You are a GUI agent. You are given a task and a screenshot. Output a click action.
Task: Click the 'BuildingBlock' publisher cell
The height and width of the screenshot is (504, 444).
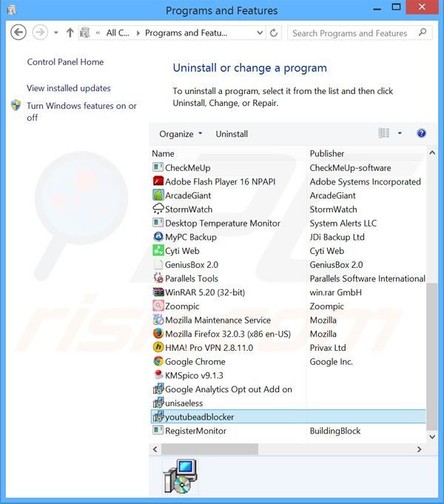pyautogui.click(x=335, y=431)
